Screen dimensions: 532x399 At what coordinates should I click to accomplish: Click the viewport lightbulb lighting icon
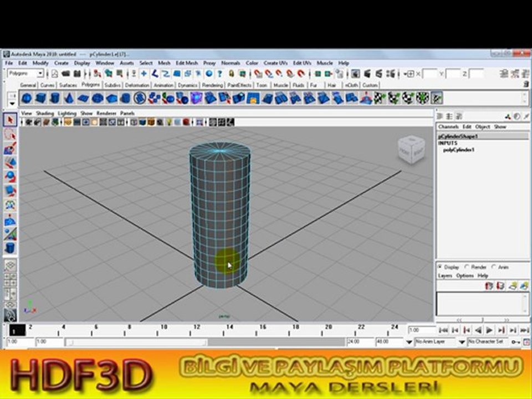click(x=168, y=122)
